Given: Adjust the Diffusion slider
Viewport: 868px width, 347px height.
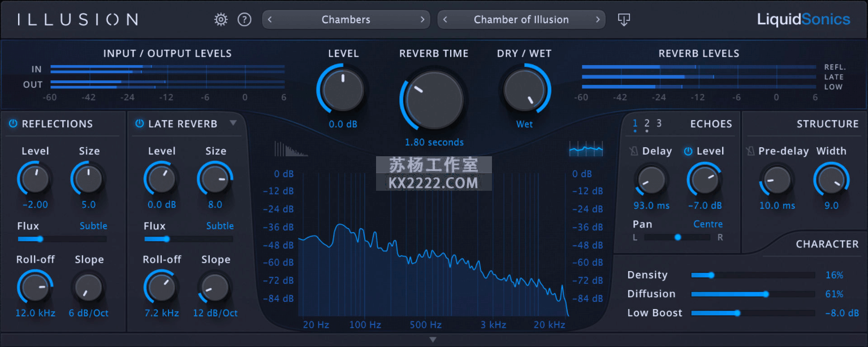Looking at the screenshot, I should coord(753,294).
